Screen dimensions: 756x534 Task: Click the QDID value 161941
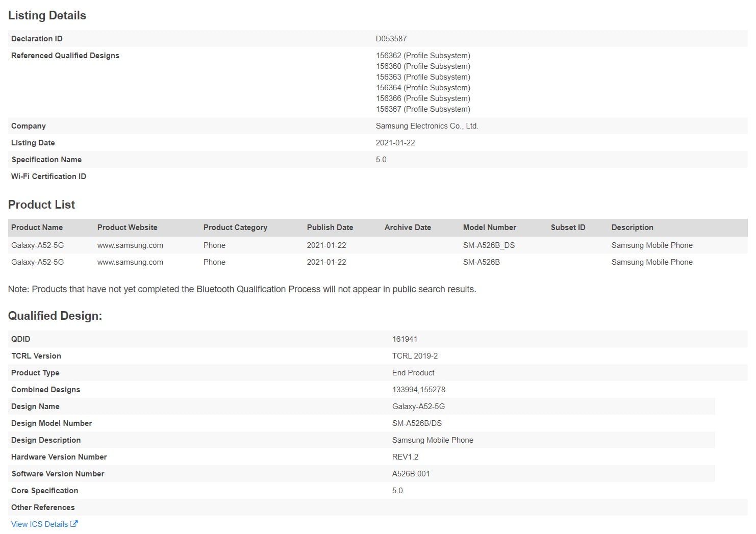[x=405, y=339]
